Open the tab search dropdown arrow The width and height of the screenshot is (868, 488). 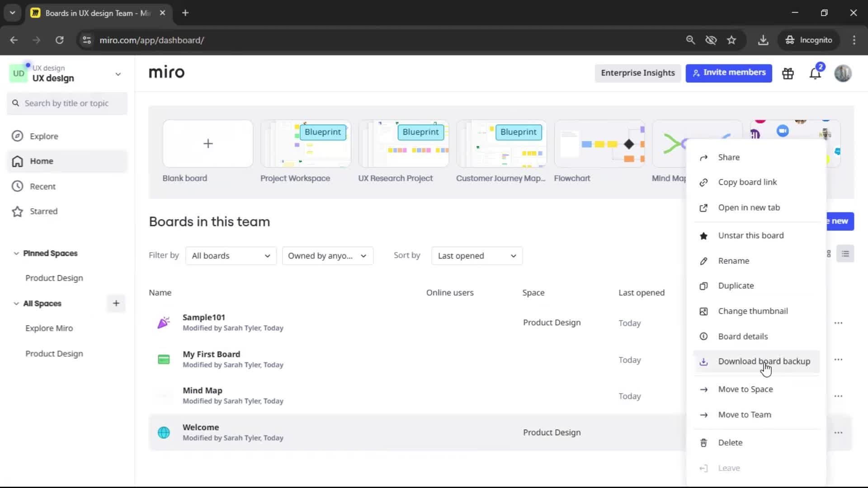pos(13,13)
